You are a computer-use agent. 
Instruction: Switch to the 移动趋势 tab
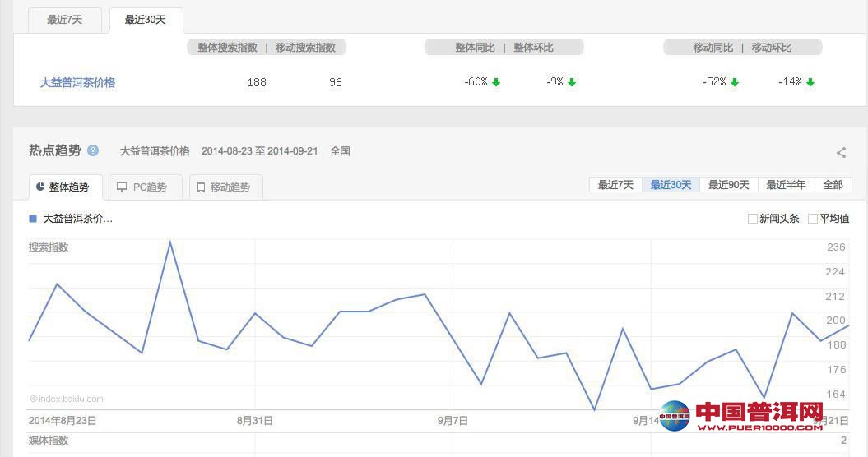pos(226,187)
